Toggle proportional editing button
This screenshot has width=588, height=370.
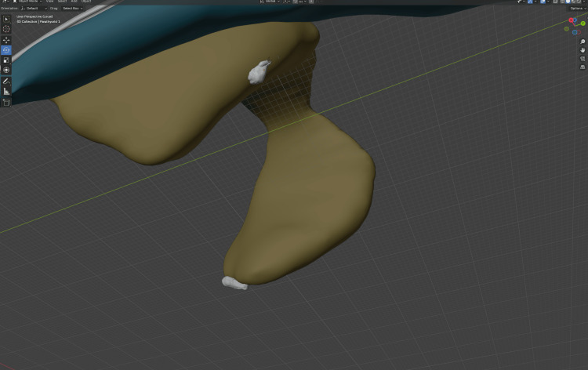311,2
